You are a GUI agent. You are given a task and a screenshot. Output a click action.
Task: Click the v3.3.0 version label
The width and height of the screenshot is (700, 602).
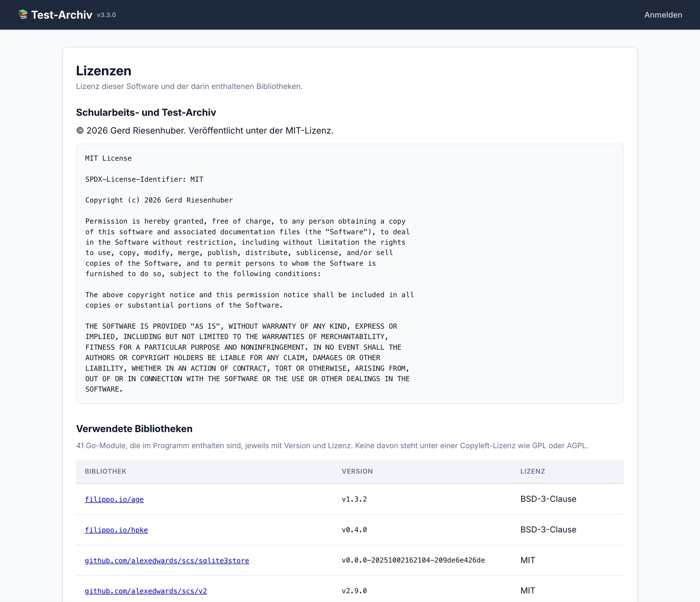tap(106, 15)
